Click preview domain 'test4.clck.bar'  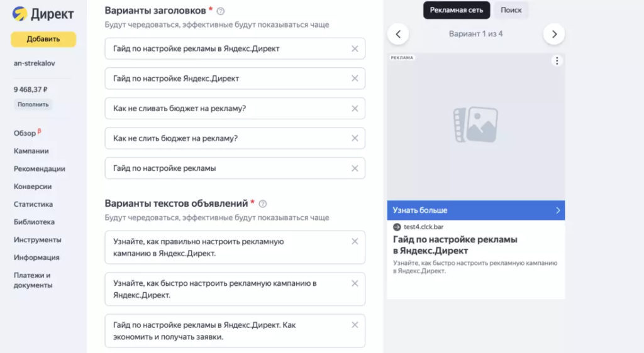[423, 227]
